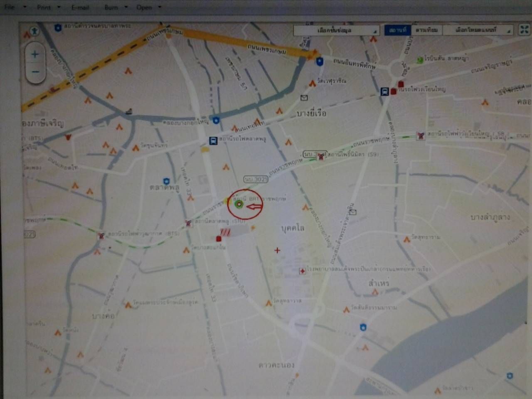The image size is (532, 399).
Task: Open the เลือกชั้นข้อมูล layer dropdown
Action: point(336,30)
